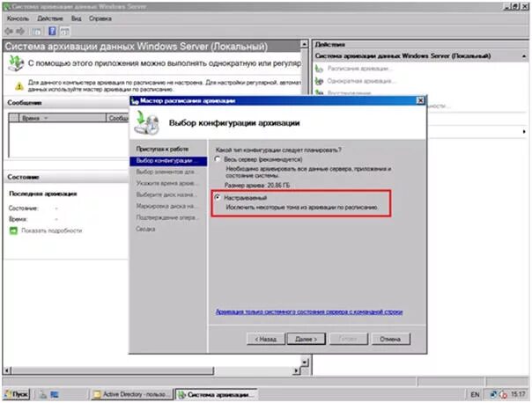The height and width of the screenshot is (403, 532).
Task: Click the scroll down arrow in main pane
Action: coord(305,362)
